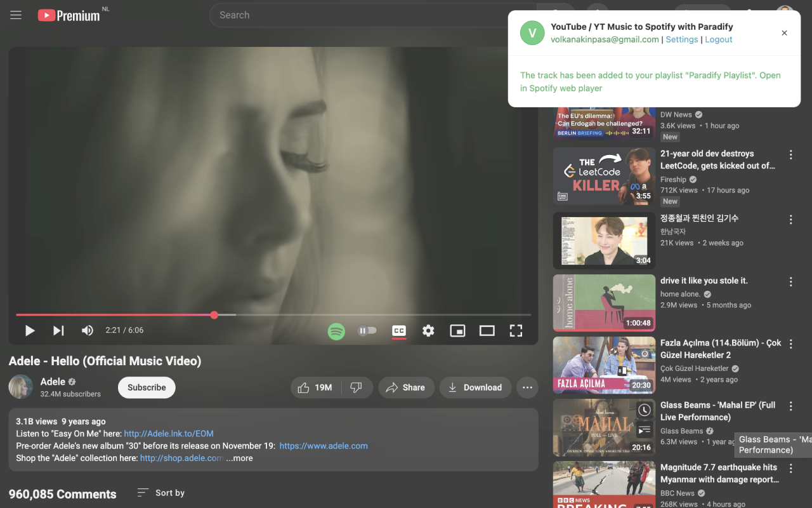Close the Paradify popup
Viewport: 812px width, 508px height.
(784, 33)
